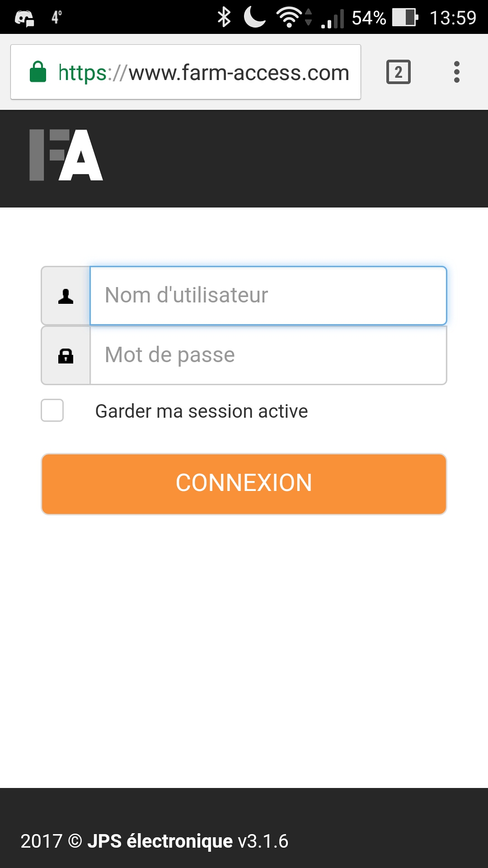Image resolution: width=488 pixels, height=868 pixels.
Task: Tap the Discord notification icon in status bar
Action: point(24,18)
